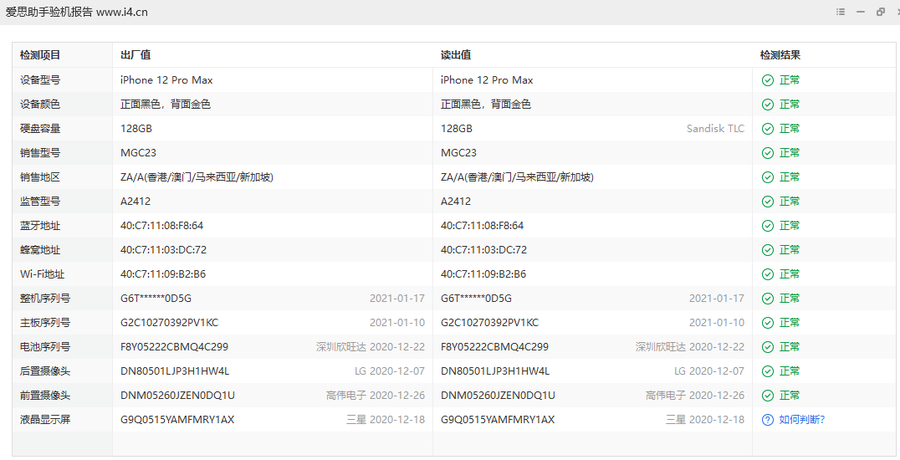This screenshot has width=900, height=460.
Task: Click green check icon in 设备颜色 row
Action: click(767, 105)
